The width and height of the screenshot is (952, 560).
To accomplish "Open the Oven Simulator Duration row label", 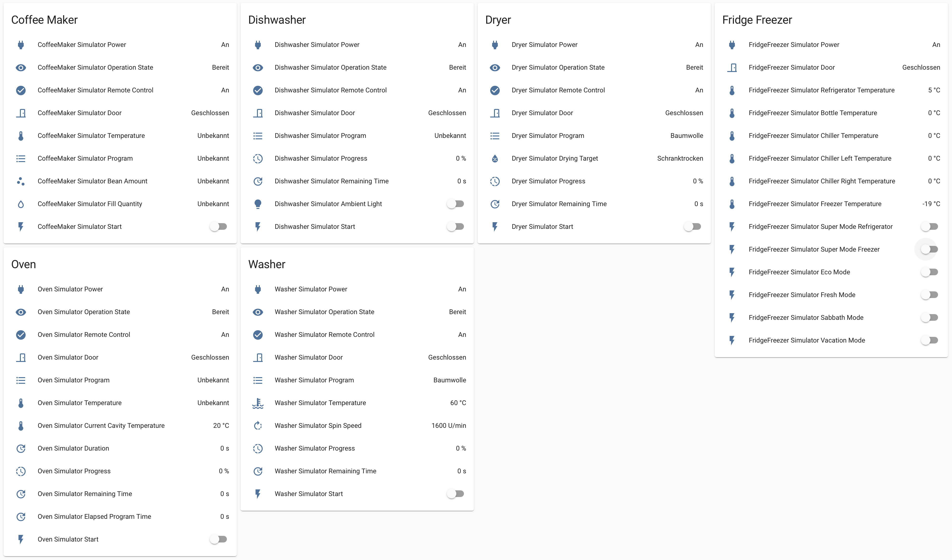I will (73, 448).
